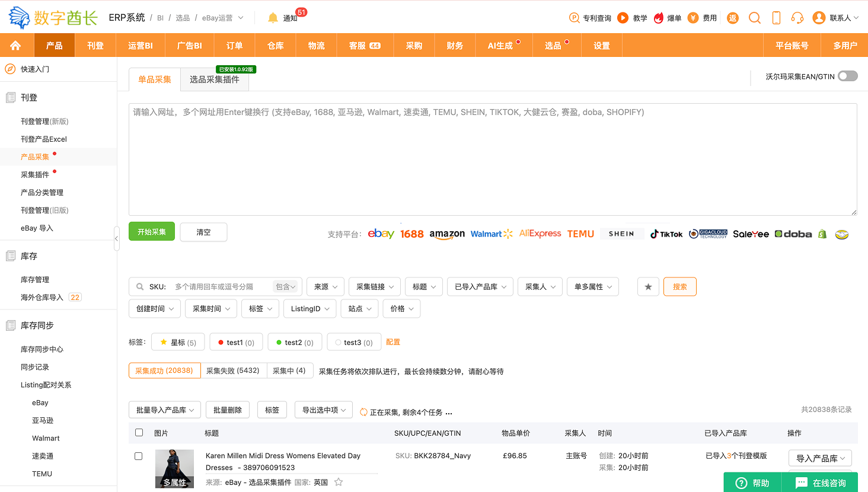Screen dimensions: 868x492
Task: Switch to the 选品采集插件 tab
Action: (x=214, y=79)
